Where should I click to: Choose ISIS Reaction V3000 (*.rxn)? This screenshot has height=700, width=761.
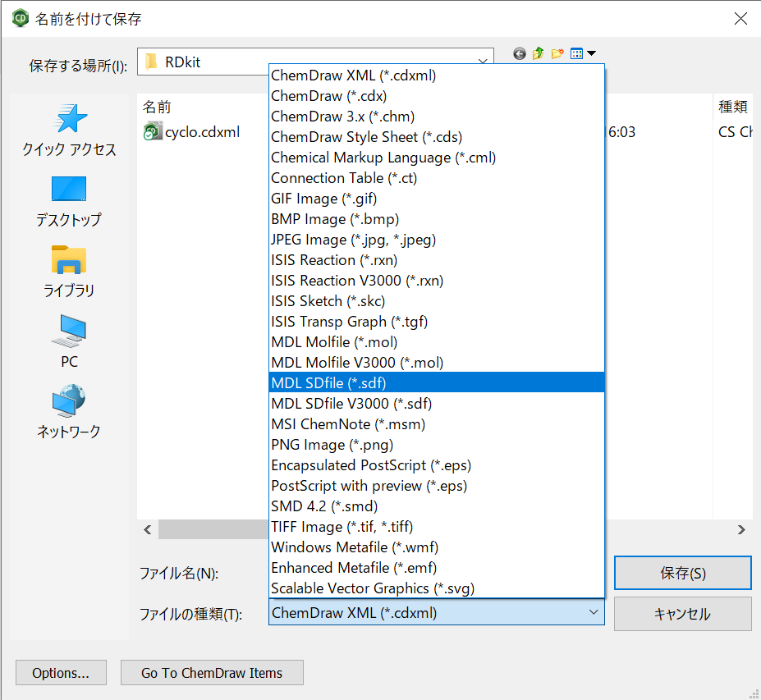click(436, 281)
